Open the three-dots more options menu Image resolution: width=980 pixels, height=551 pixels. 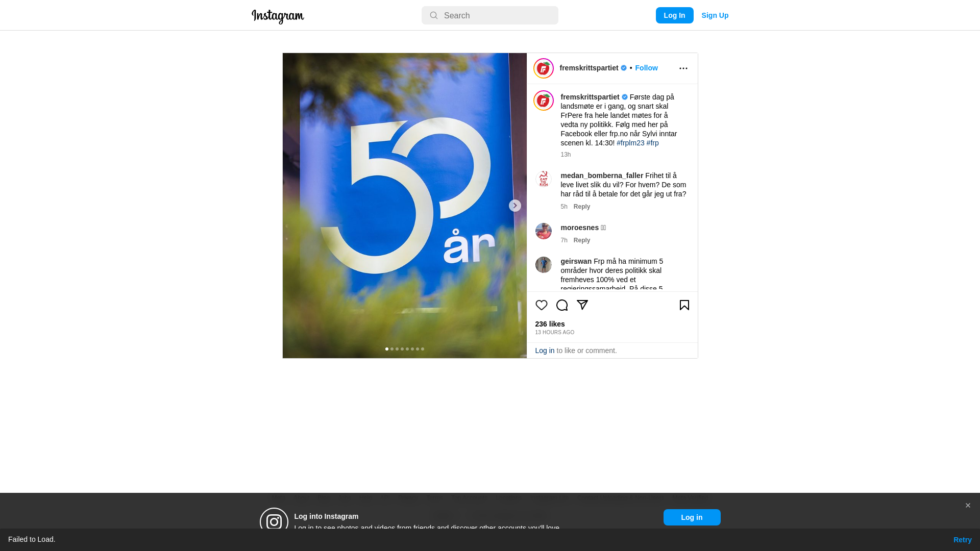(x=683, y=68)
